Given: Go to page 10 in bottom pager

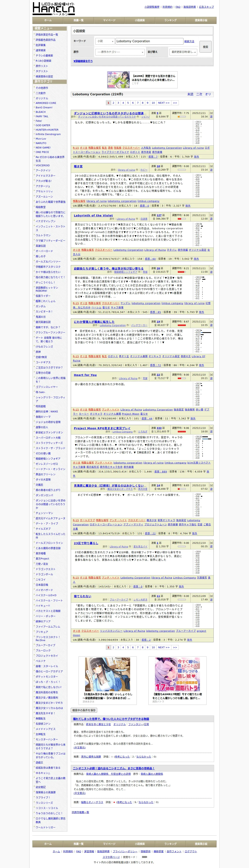Looking at the screenshot, I should (153, 647).
